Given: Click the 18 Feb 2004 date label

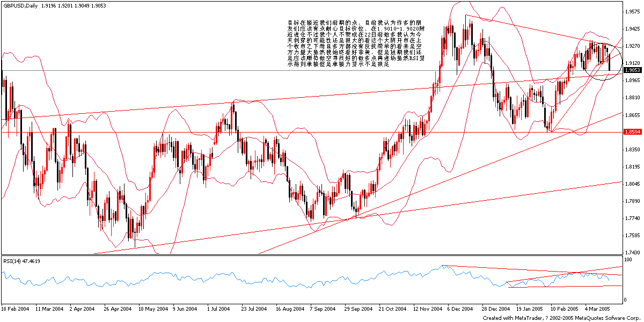Looking at the screenshot, I should click(x=16, y=310).
